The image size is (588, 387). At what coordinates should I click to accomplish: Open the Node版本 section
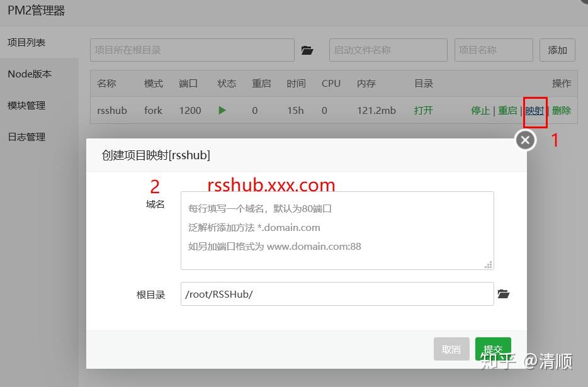click(30, 74)
